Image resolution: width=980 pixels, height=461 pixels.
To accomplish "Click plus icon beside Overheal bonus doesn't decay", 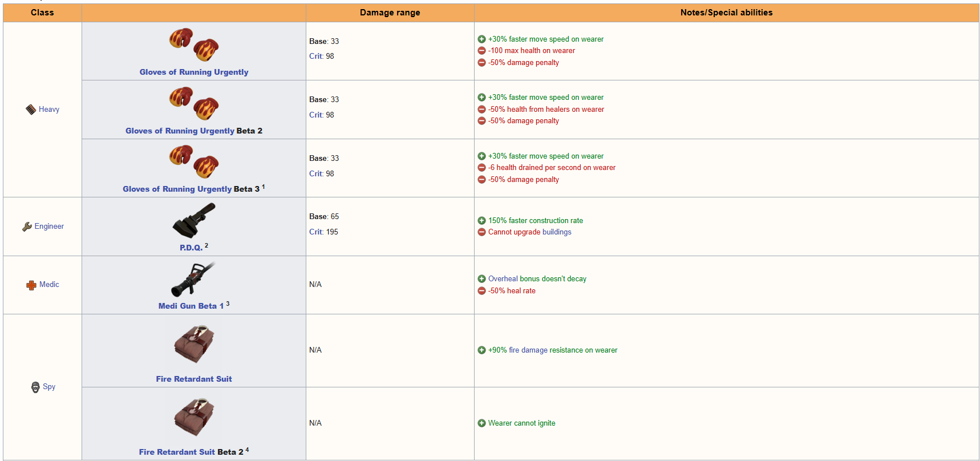I will click(481, 279).
